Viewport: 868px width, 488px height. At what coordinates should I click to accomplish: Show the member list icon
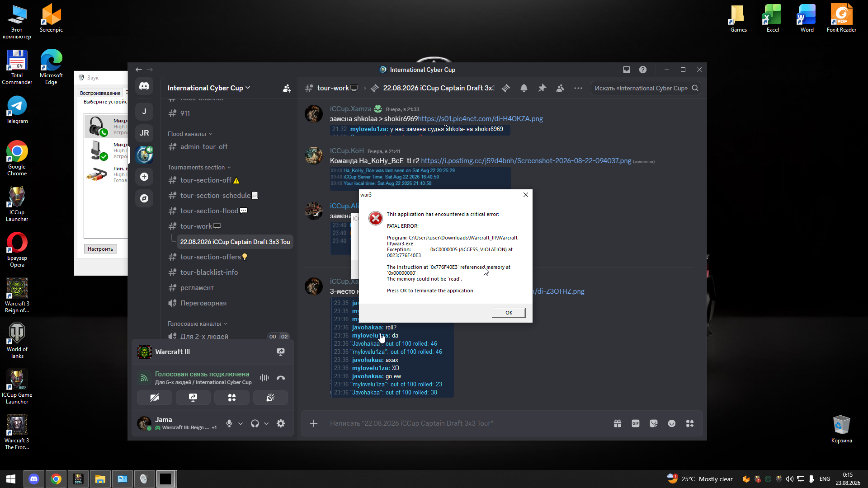tap(560, 88)
